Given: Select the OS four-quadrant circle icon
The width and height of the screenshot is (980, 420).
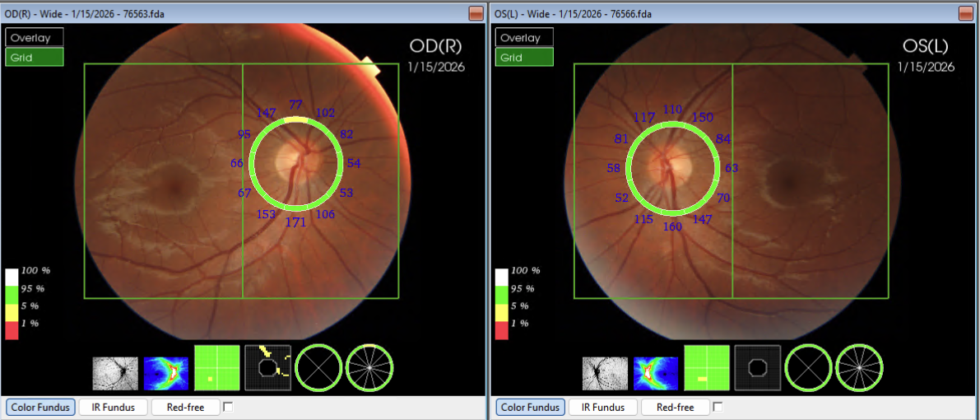Looking at the screenshot, I should pyautogui.click(x=807, y=367).
